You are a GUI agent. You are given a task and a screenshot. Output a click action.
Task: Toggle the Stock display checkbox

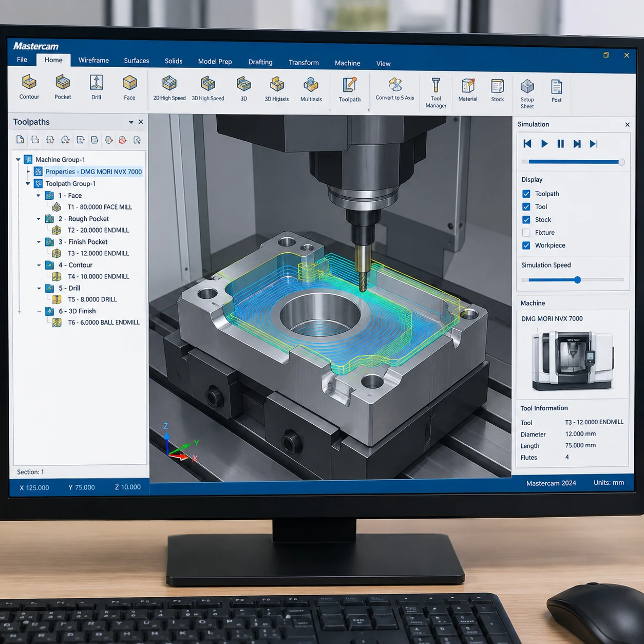[526, 220]
